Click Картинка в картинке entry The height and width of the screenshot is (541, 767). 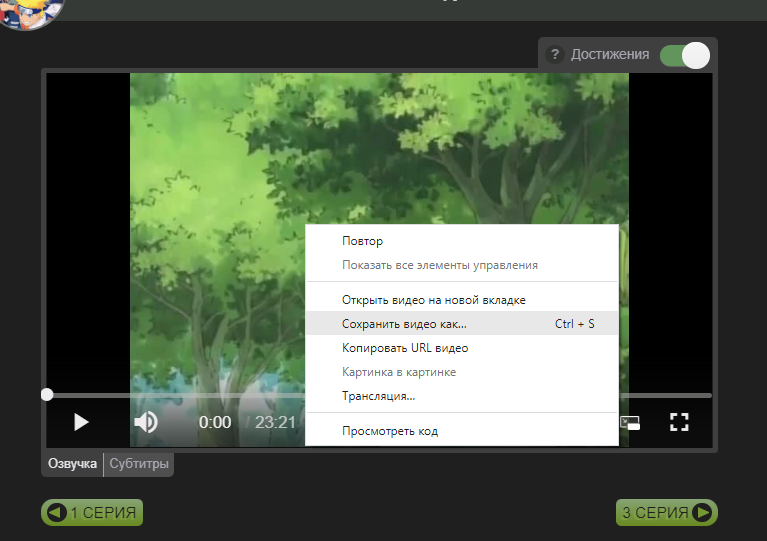[462, 372]
